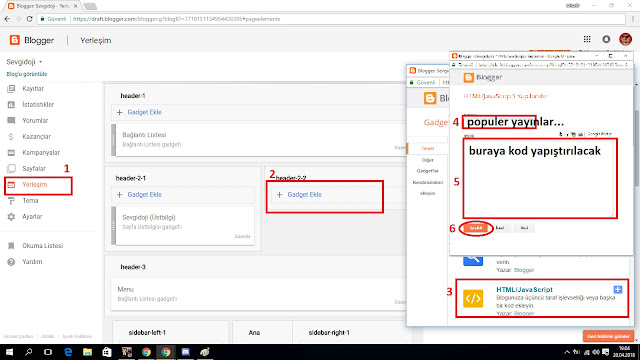
Task: Click the HTML/JavaScript gadget title
Action: tap(524, 289)
